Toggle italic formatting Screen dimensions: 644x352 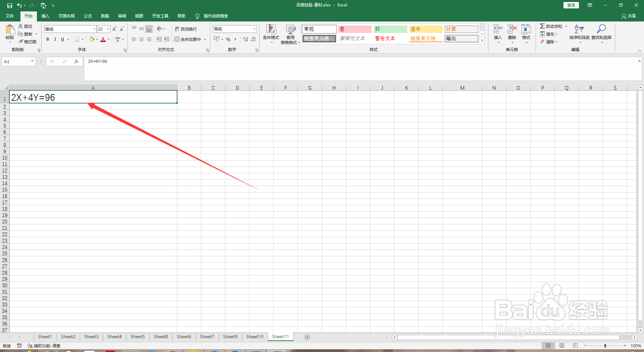tap(55, 39)
